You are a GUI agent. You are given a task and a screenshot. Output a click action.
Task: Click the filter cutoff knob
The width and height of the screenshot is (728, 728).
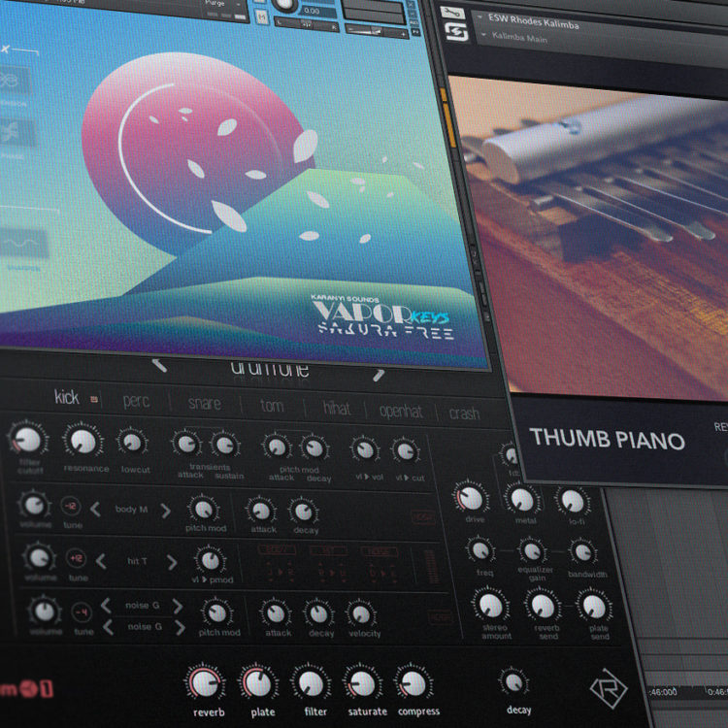tap(28, 439)
